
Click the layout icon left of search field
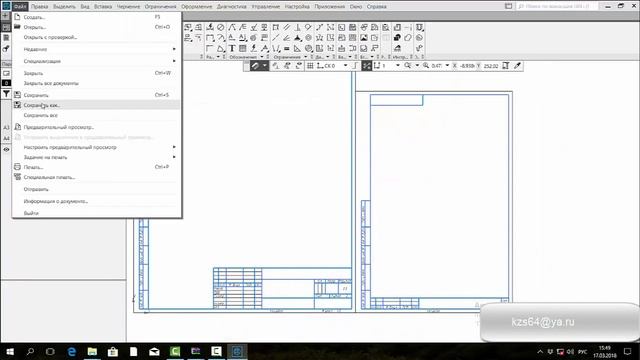pyautogui.click(x=509, y=6)
